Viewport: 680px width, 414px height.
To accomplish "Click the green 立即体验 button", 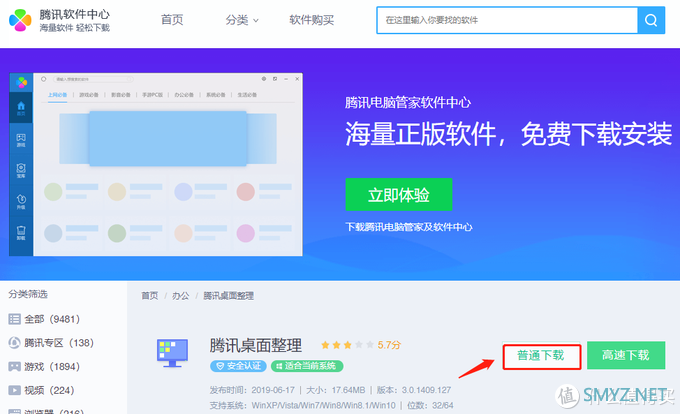I will (399, 195).
